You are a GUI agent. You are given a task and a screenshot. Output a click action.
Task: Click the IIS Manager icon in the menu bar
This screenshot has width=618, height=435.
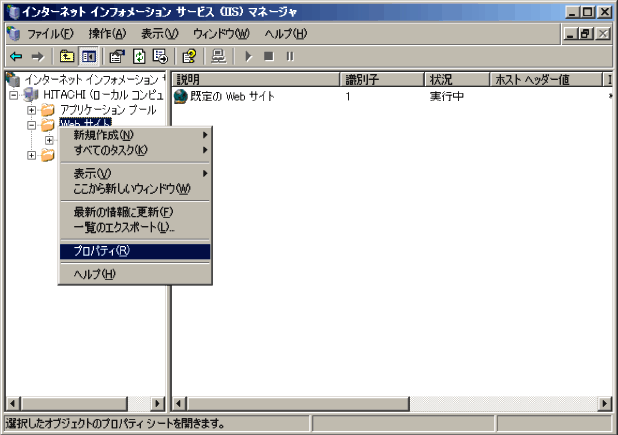click(13, 34)
